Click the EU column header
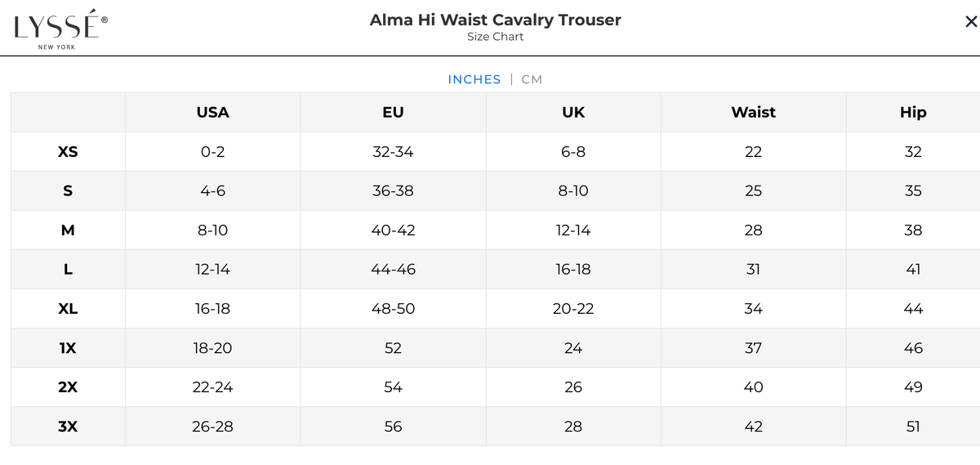Viewport: 980px width, 465px height. (393, 113)
